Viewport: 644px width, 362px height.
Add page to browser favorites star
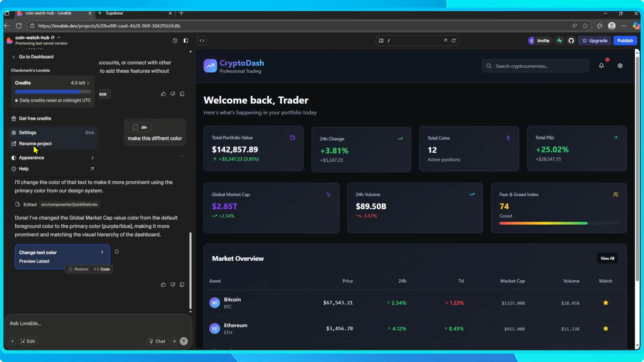click(x=585, y=26)
